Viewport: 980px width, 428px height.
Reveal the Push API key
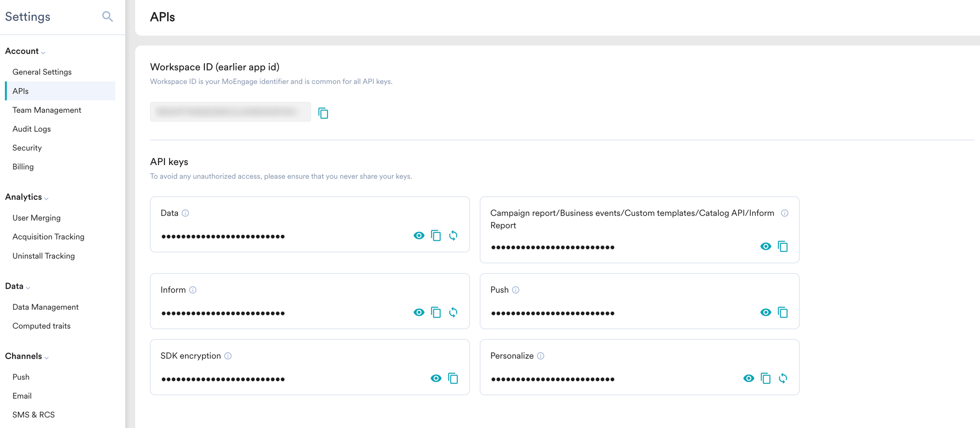point(766,312)
